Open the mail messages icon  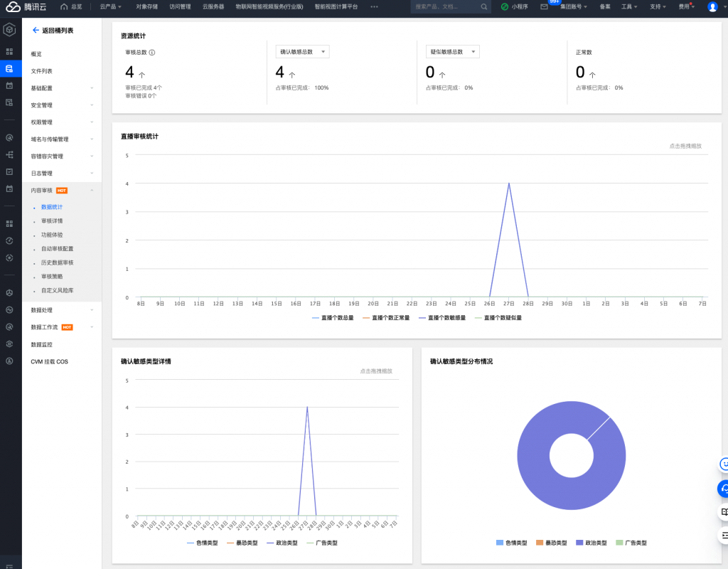click(544, 6)
